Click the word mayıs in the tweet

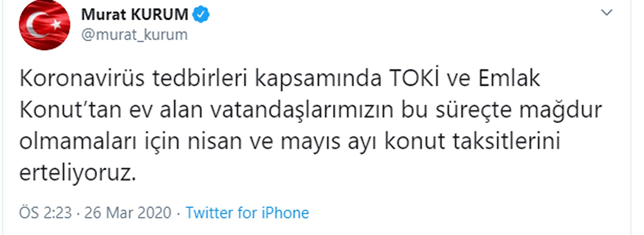pos(310,141)
